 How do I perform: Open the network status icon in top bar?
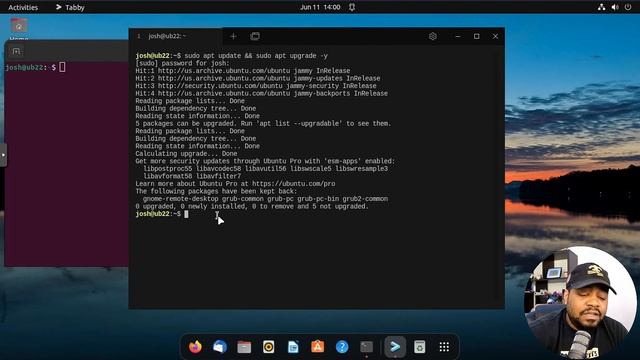pos(601,7)
